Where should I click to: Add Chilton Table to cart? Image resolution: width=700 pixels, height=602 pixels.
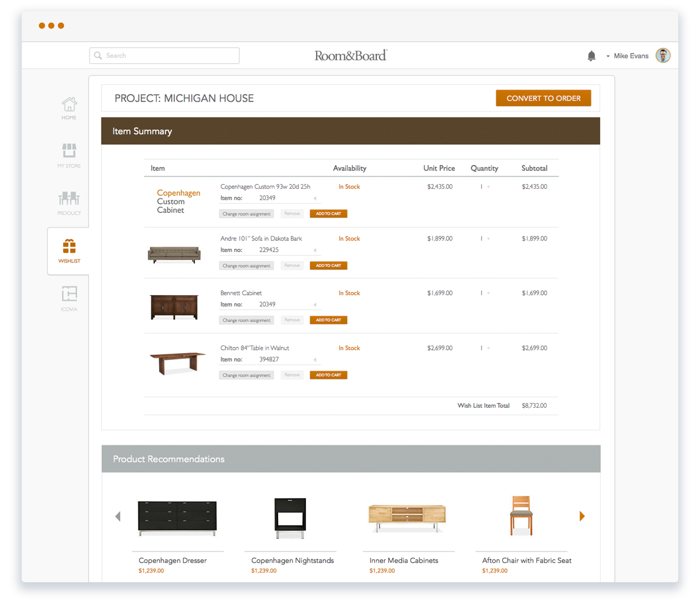point(328,375)
